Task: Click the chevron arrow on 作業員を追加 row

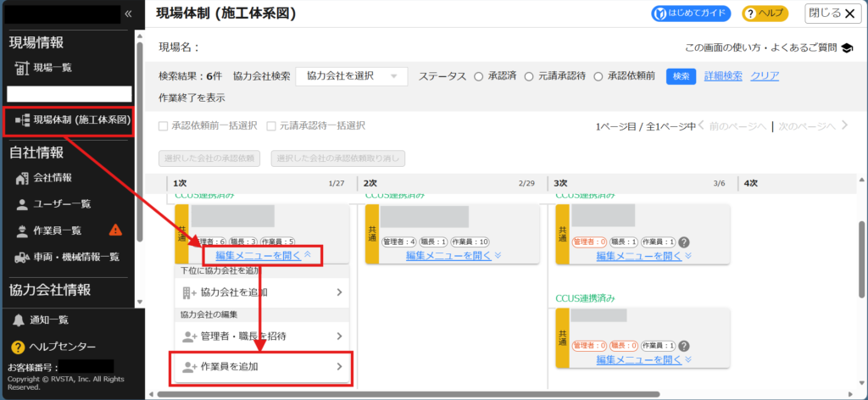Action: 339,366
